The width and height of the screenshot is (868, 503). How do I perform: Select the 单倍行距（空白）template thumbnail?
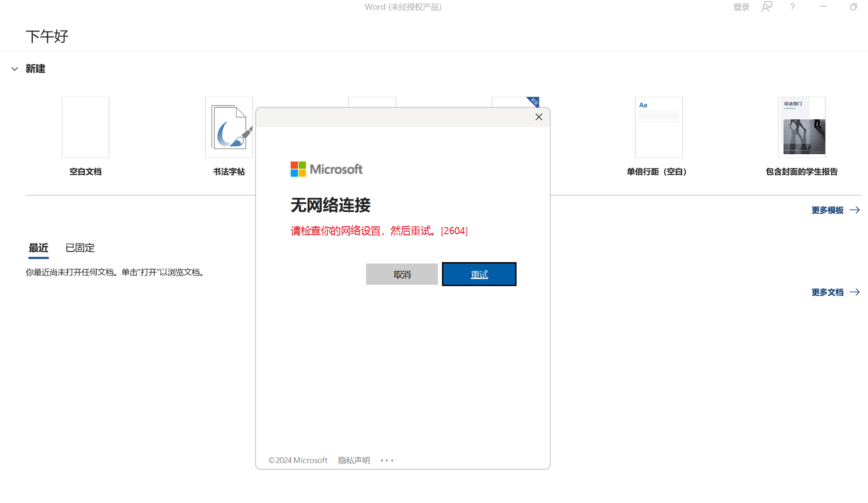(659, 127)
